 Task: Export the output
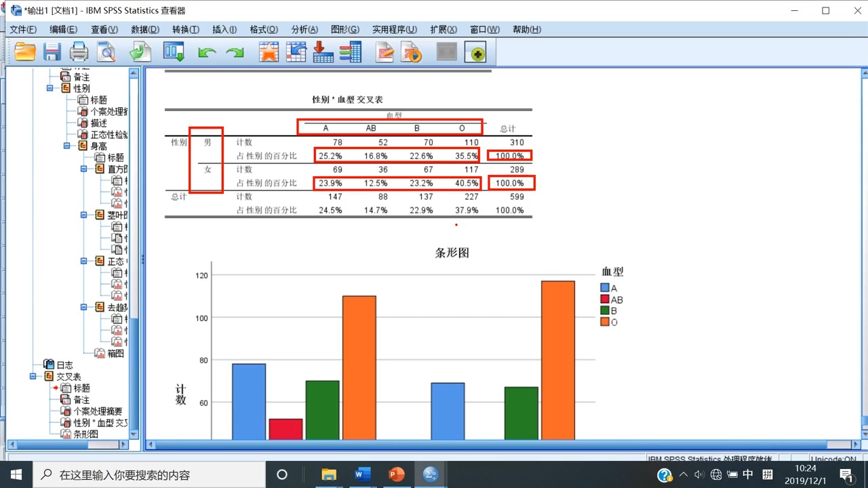coord(140,52)
